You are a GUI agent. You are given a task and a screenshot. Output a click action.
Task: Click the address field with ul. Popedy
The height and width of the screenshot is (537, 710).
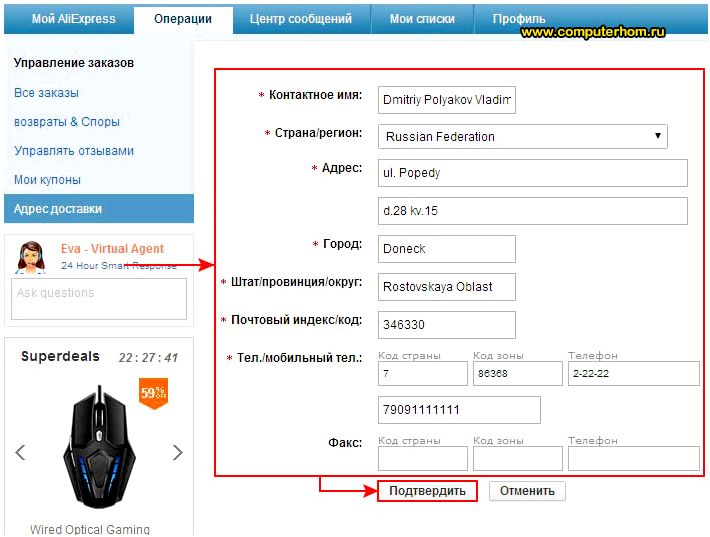(x=532, y=173)
